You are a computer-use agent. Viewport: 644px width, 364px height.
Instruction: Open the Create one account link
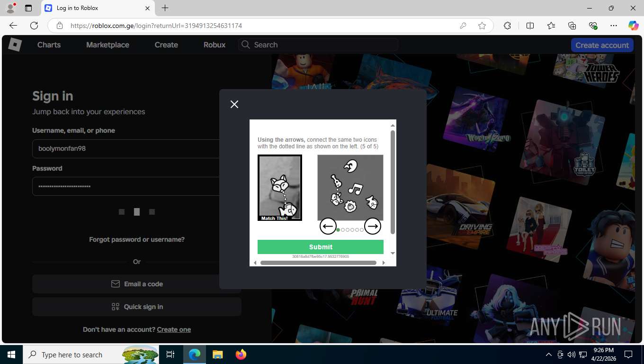point(174,329)
